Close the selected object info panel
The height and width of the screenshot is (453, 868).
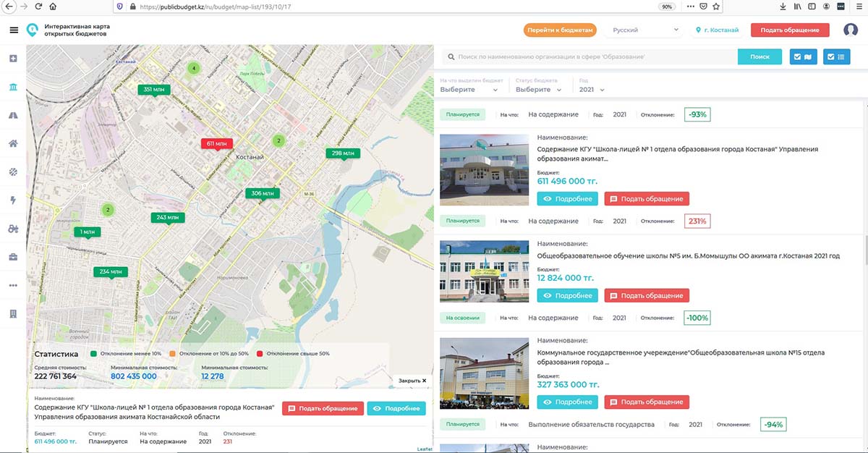coord(412,380)
